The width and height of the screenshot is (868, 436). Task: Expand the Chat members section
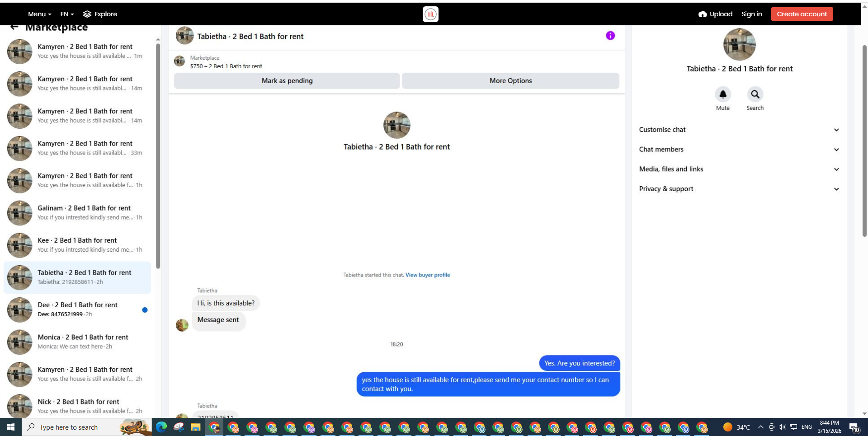click(740, 150)
